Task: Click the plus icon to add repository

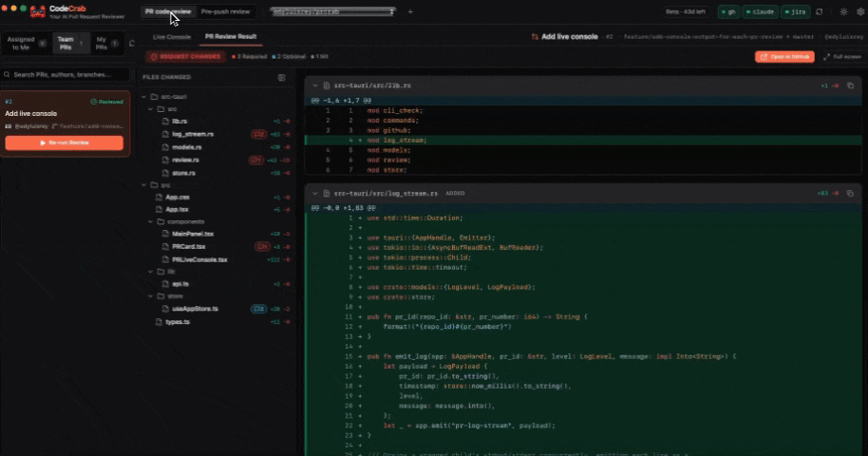Action: [410, 11]
